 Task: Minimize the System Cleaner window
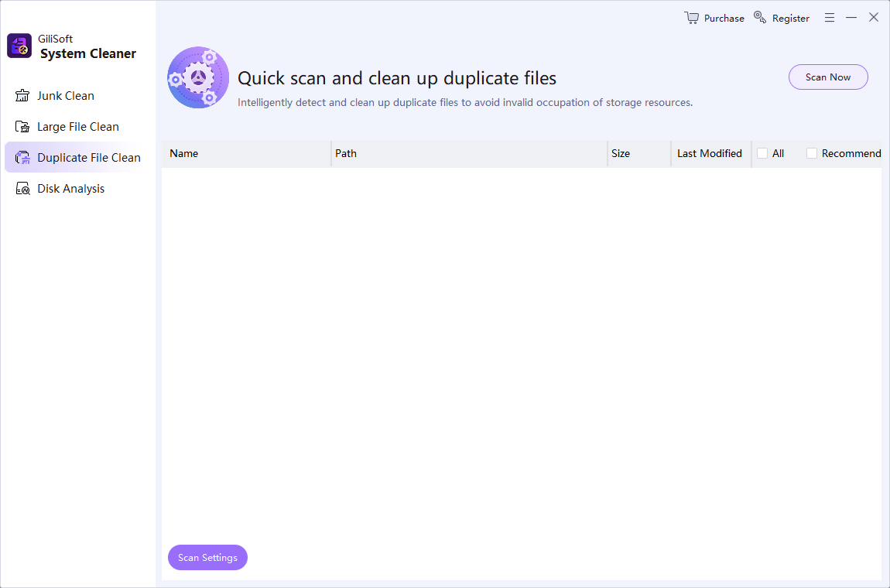coord(851,18)
